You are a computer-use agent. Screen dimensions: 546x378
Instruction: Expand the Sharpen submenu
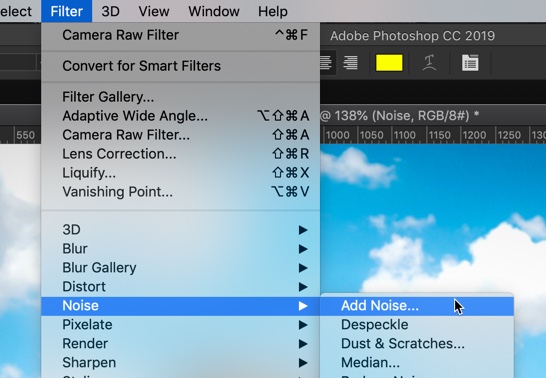pyautogui.click(x=180, y=363)
